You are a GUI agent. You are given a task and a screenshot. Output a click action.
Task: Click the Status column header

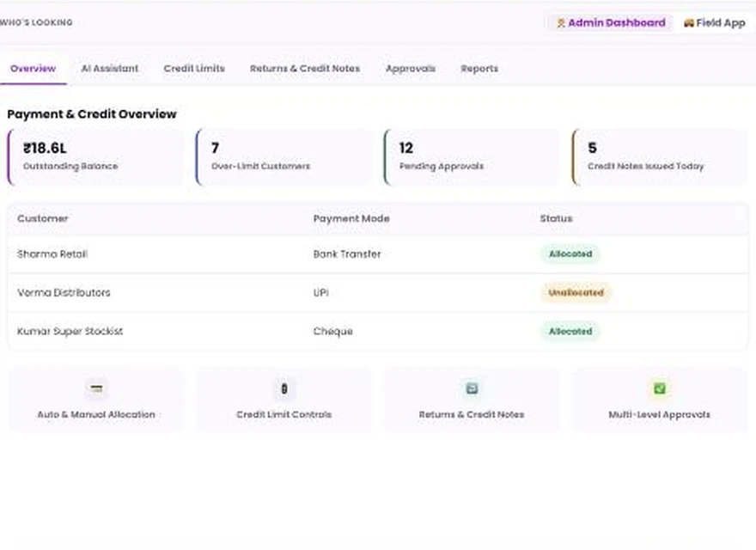click(557, 218)
